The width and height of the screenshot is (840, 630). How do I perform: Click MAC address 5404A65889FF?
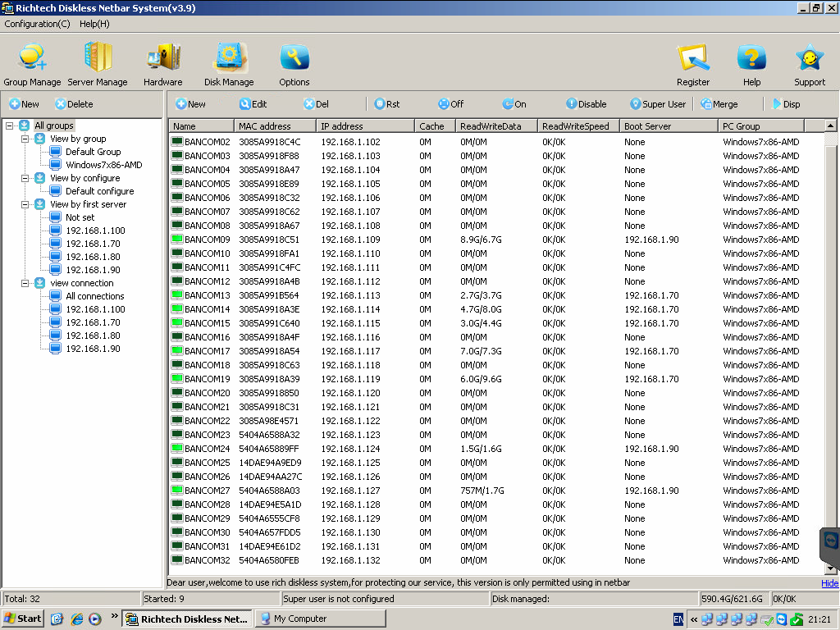(x=269, y=449)
